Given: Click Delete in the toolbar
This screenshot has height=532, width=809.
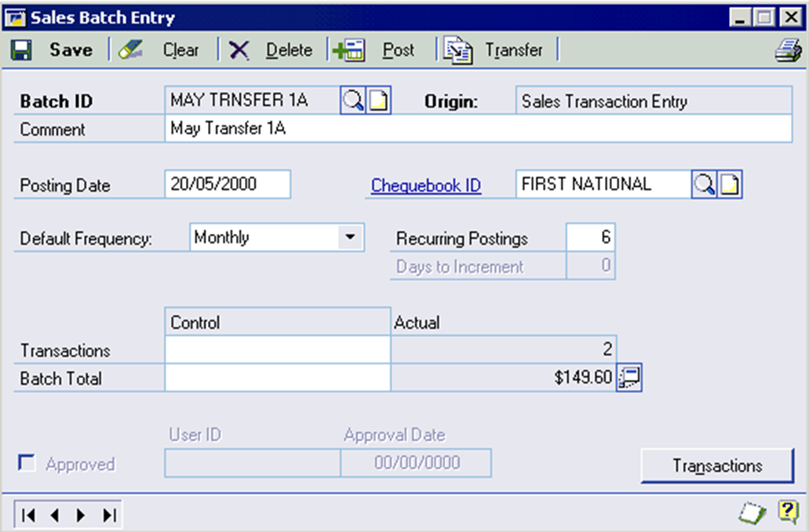Looking at the screenshot, I should tap(271, 50).
